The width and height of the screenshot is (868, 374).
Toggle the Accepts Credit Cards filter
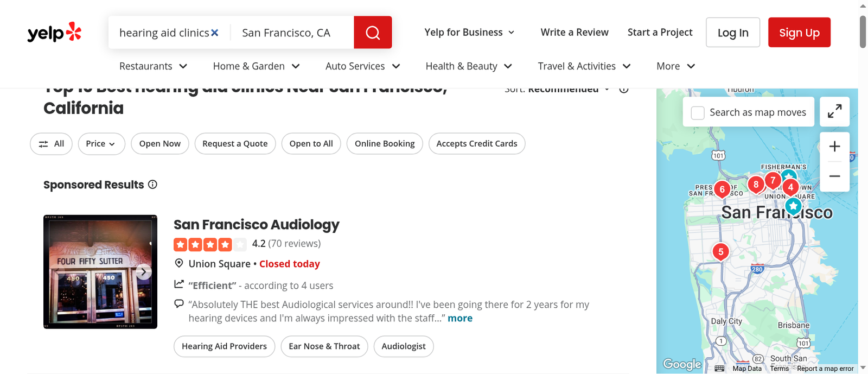pos(477,144)
